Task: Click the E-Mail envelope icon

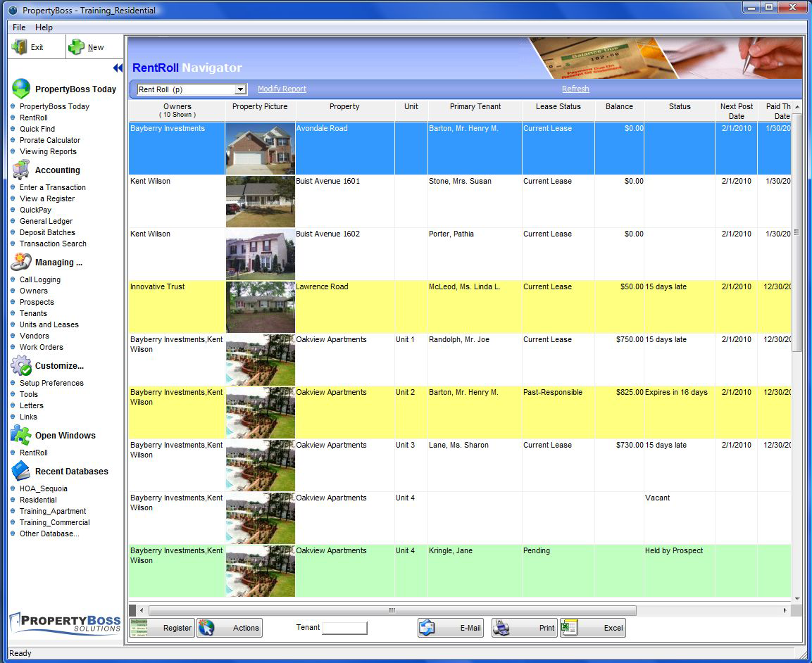Action: coord(427,628)
